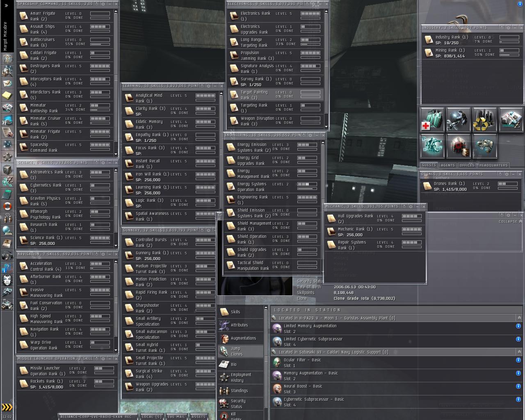
Task: Open Standings in the character sheet menu
Action: click(241, 391)
